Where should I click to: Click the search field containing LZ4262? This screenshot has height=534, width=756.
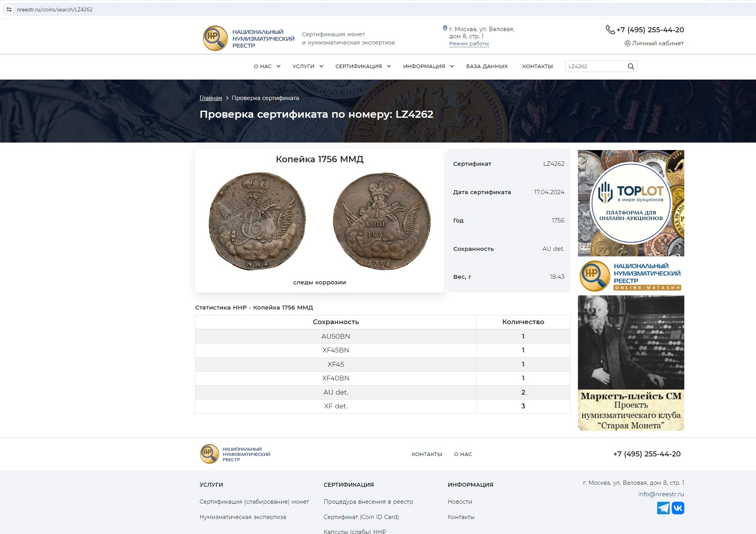coord(595,67)
